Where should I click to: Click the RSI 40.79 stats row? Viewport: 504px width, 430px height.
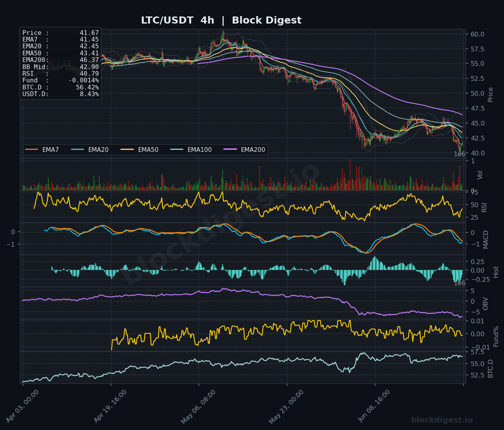(x=60, y=74)
